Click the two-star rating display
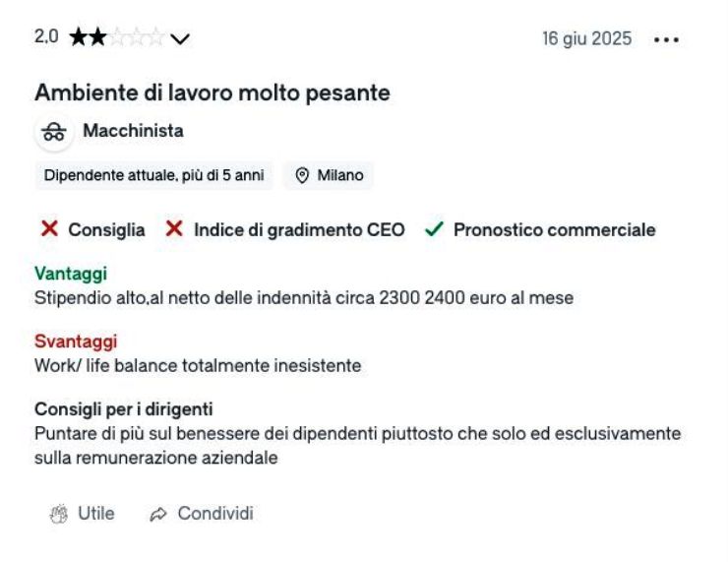728x562 pixels. (116, 37)
